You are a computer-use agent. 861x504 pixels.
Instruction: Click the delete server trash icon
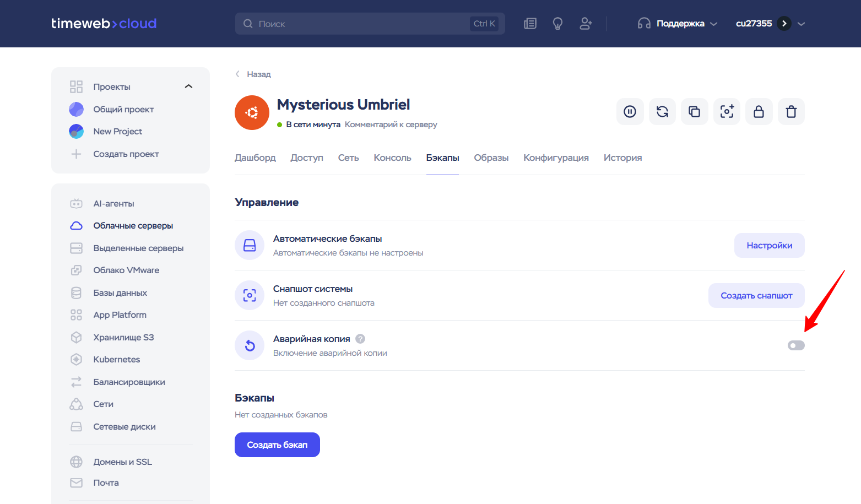(x=791, y=112)
